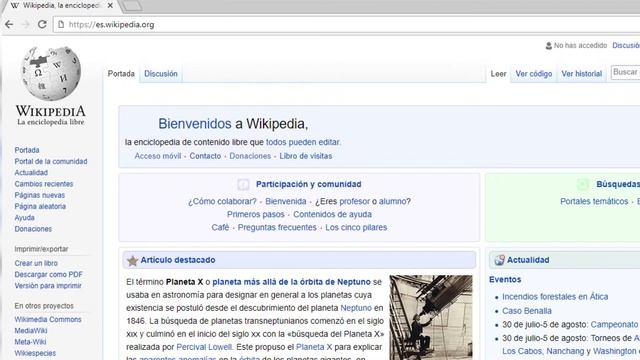
Task: Open the Wikiespecies link
Action: (35, 353)
